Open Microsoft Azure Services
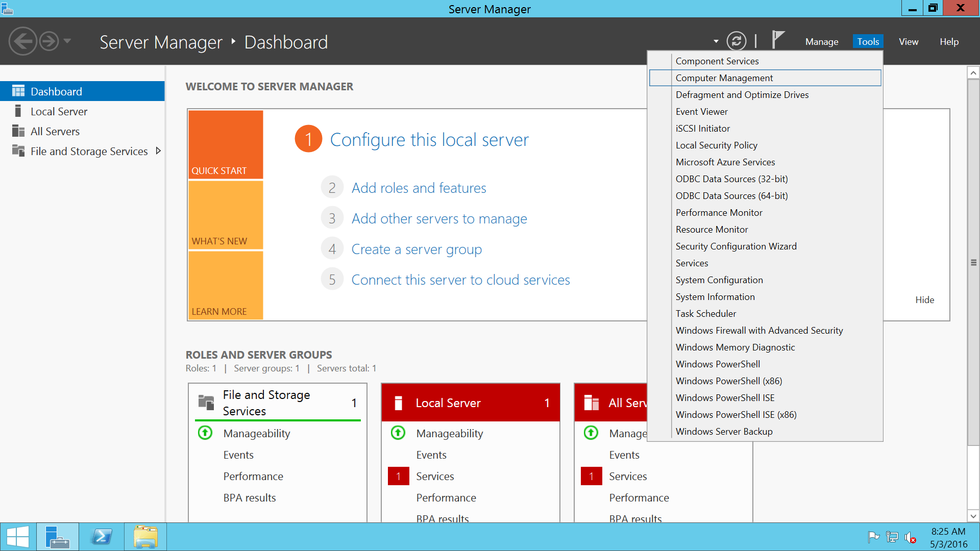The image size is (980, 551). coord(765,162)
